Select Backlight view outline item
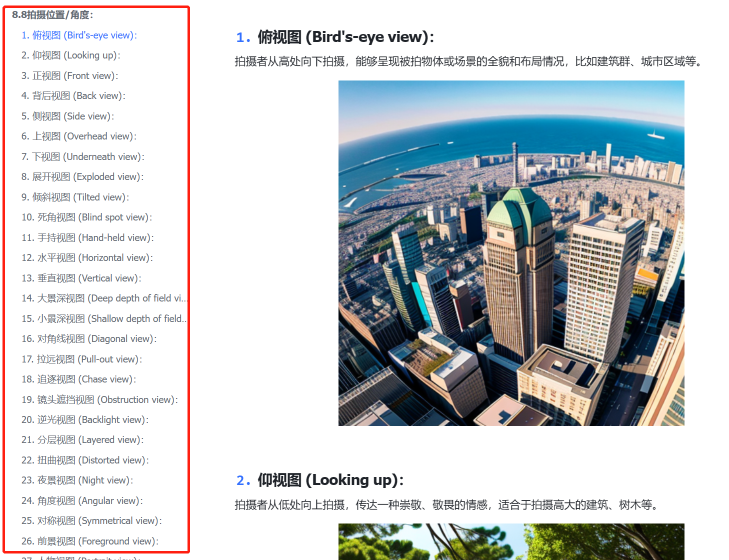 [x=85, y=420]
